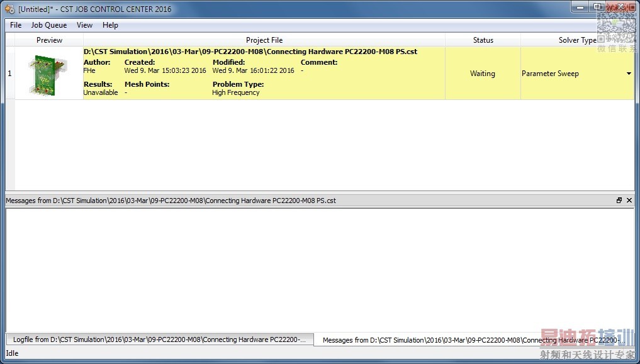The image size is (640, 364).
Task: Click the Author value FHe
Action: (x=89, y=70)
